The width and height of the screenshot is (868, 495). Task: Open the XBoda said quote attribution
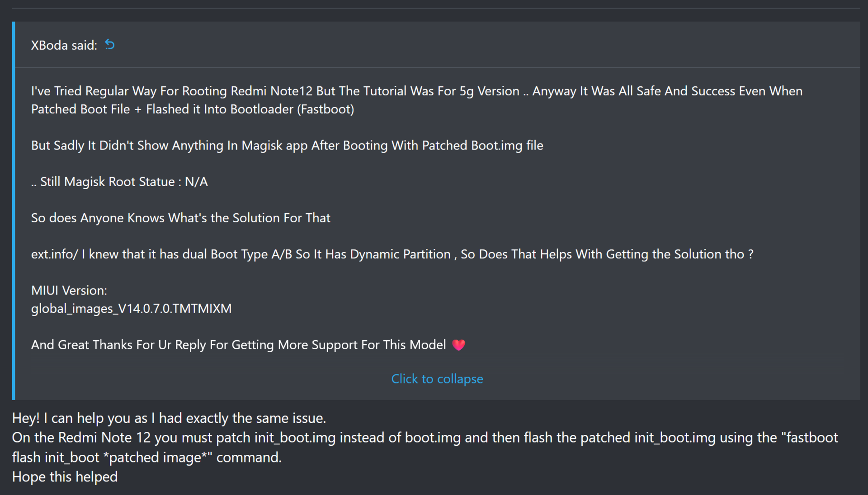[x=64, y=45]
